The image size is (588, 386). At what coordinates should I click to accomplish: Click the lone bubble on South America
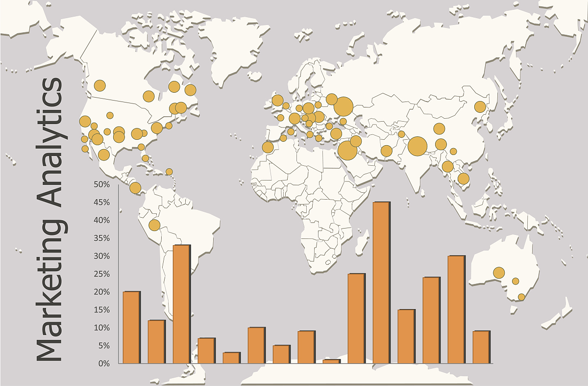154,225
